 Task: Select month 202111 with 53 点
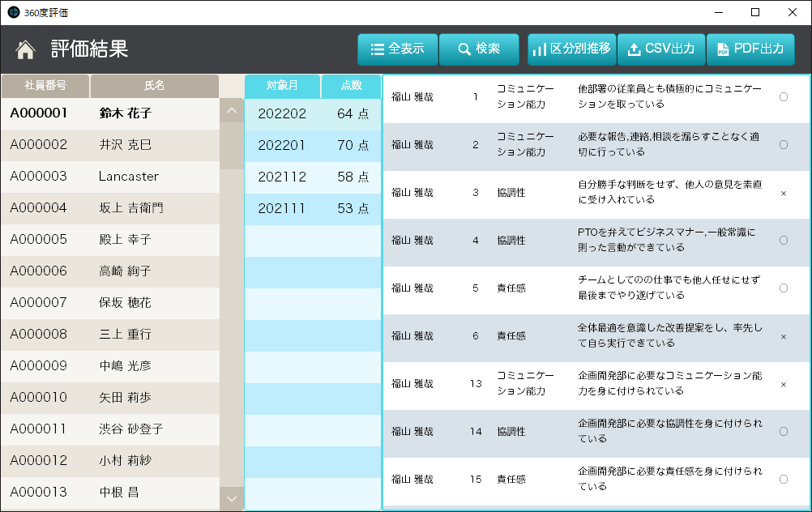[x=313, y=209]
